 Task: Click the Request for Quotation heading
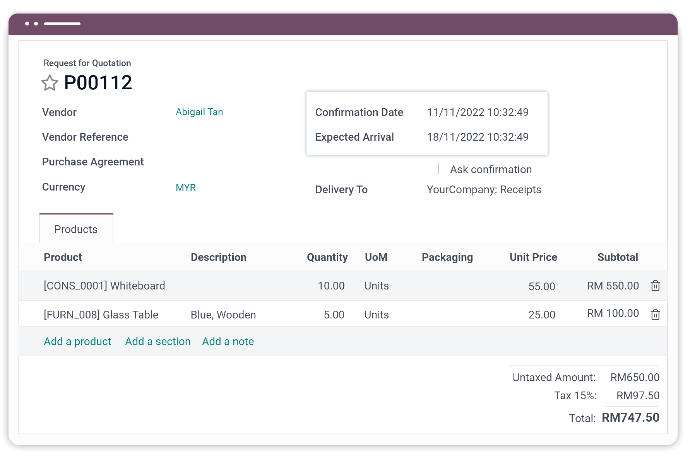tap(87, 63)
